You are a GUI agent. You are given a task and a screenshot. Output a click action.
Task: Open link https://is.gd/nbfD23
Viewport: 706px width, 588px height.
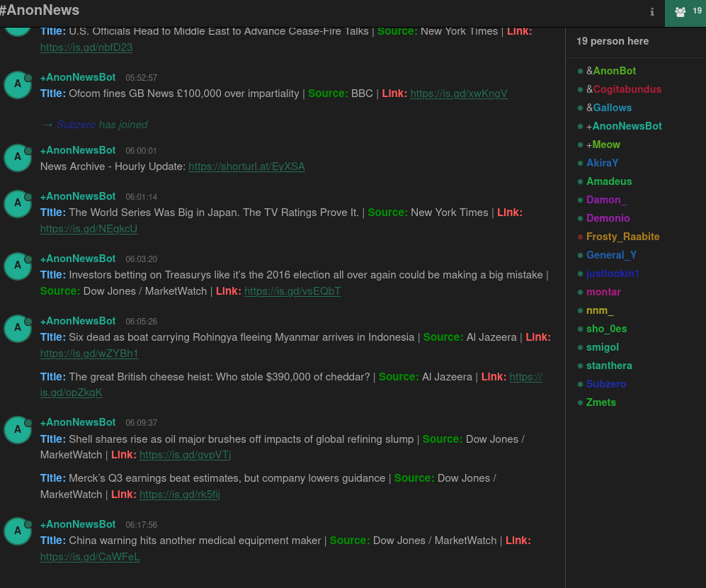pos(86,47)
